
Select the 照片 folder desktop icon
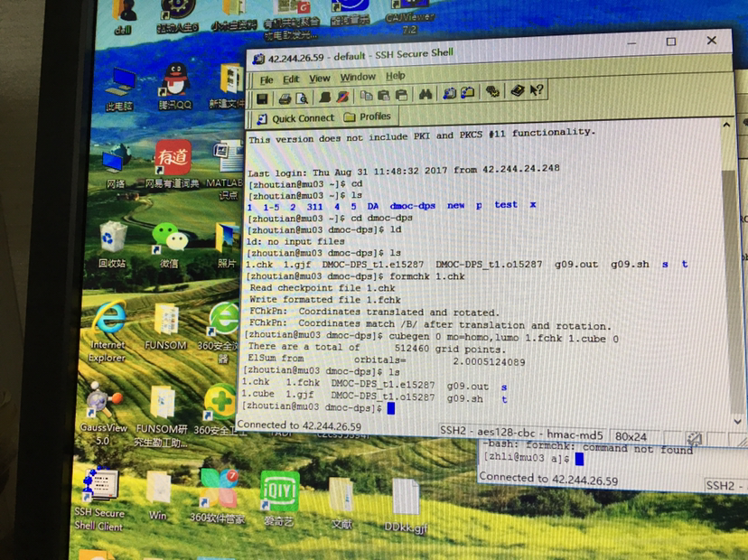(x=227, y=245)
